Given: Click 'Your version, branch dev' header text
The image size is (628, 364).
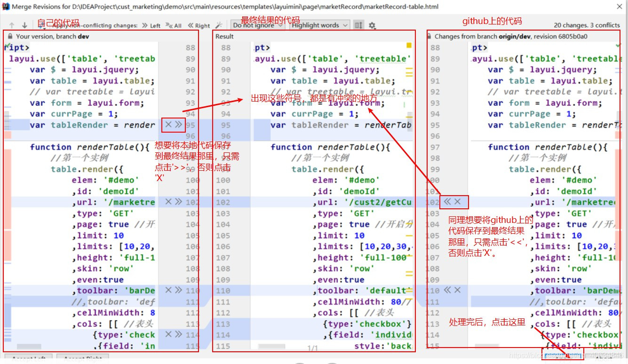Looking at the screenshot, I should [x=53, y=36].
